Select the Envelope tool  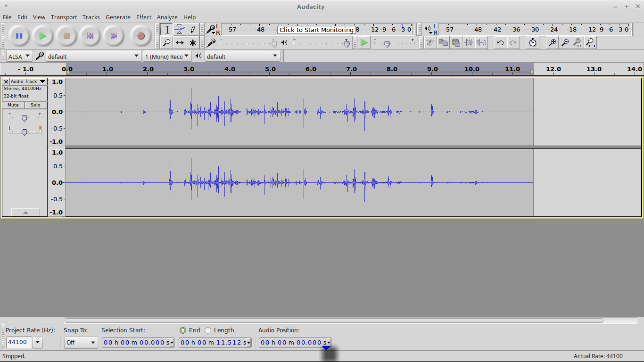pos(180,29)
